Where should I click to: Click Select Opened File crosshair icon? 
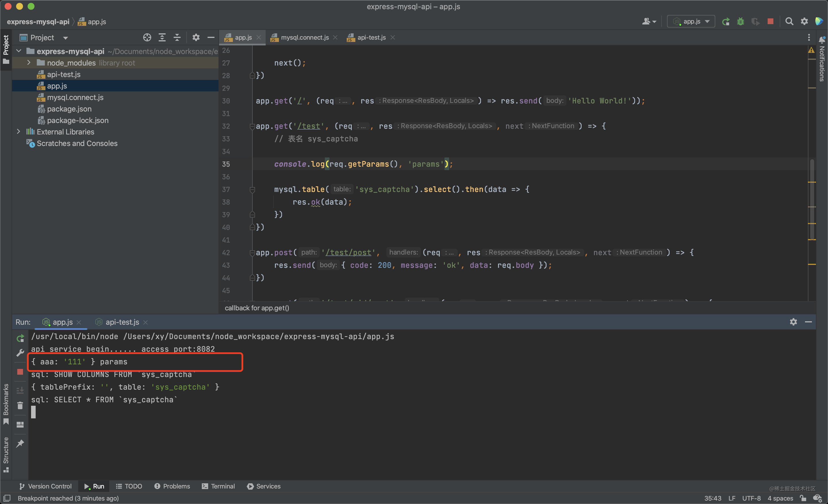(x=147, y=38)
